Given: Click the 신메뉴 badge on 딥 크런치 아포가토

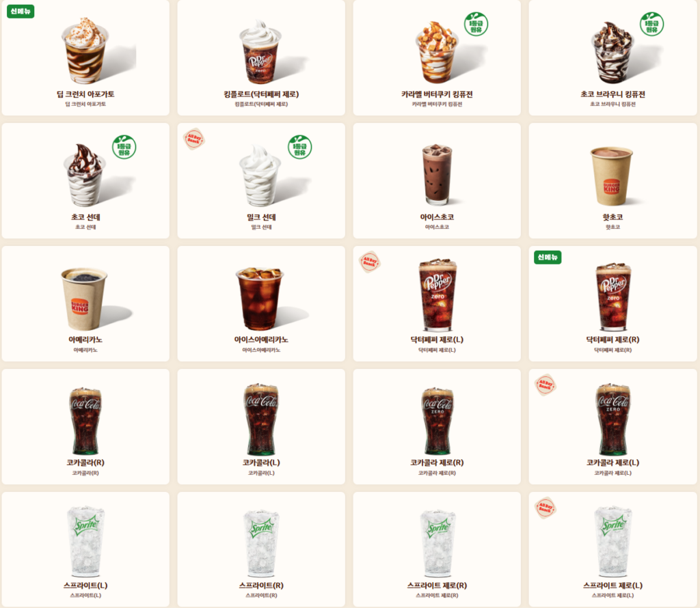Looking at the screenshot, I should click(21, 11).
